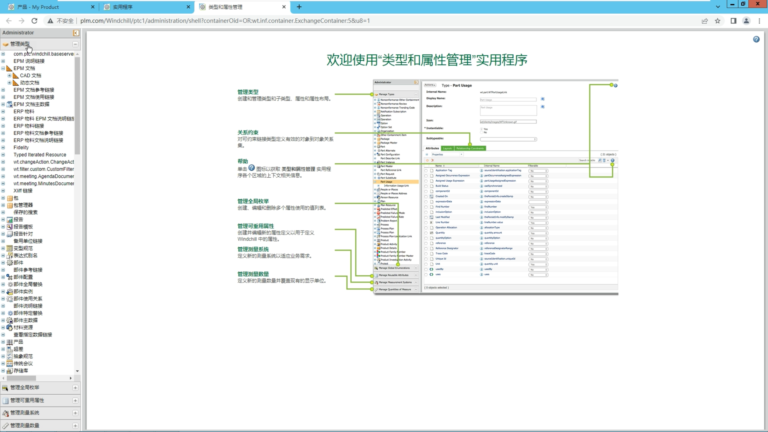
Task: Open the 管理全局枚举 panel header
Action: pos(40,387)
